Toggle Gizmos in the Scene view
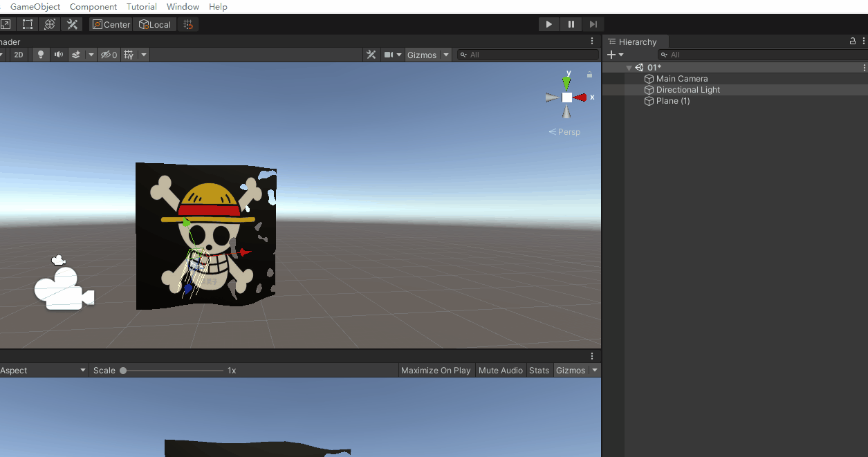Screen dimensions: 868x457 (x=422, y=55)
